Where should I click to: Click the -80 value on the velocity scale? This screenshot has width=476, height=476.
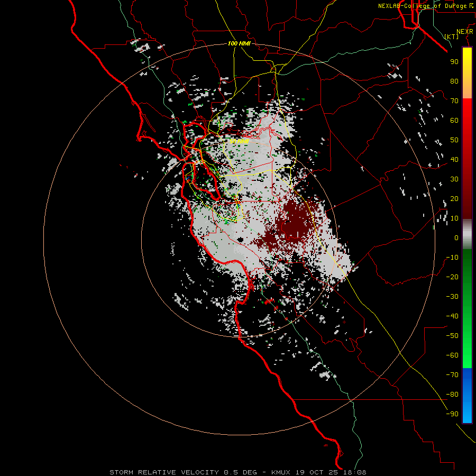[x=452, y=395]
